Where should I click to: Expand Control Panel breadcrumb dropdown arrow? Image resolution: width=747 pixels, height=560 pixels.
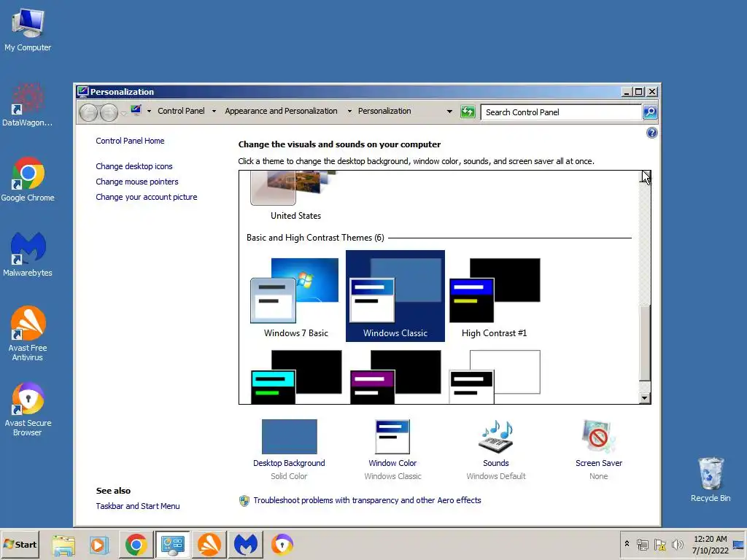pyautogui.click(x=214, y=112)
